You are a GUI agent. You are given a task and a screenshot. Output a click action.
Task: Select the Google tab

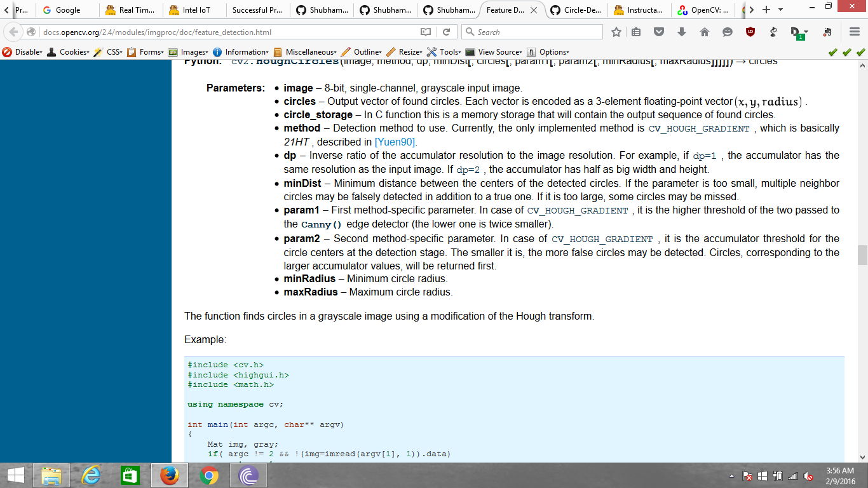(68, 10)
